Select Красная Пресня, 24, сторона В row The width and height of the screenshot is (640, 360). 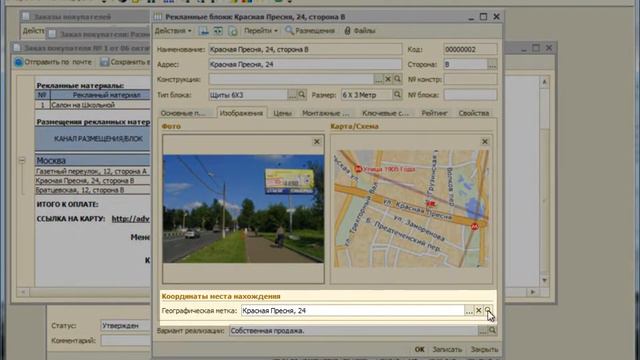[93, 181]
